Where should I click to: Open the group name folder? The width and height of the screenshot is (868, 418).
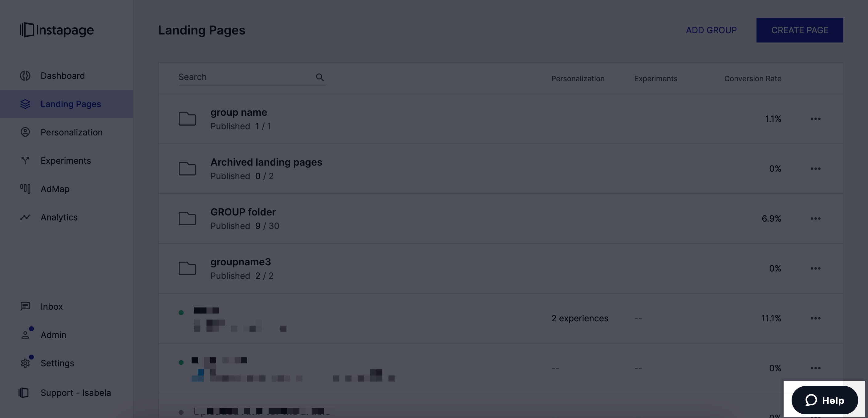pos(239,112)
